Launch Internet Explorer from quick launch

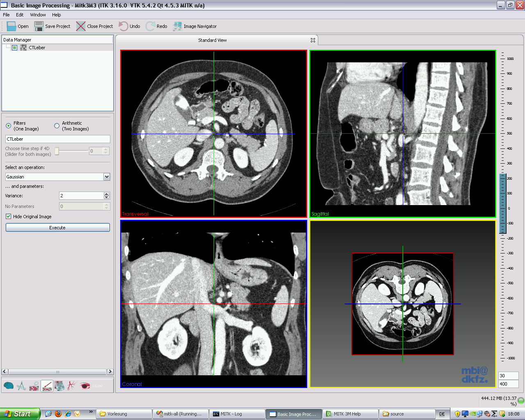(x=68, y=414)
